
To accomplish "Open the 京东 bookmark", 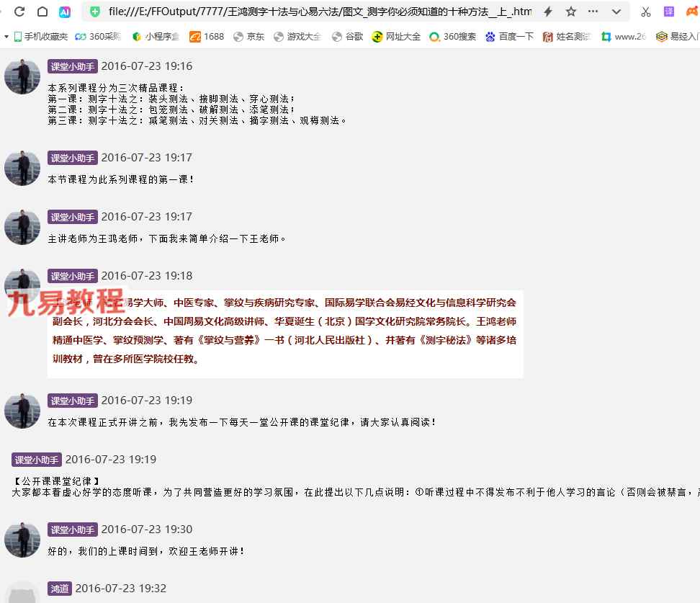I will [x=249, y=37].
